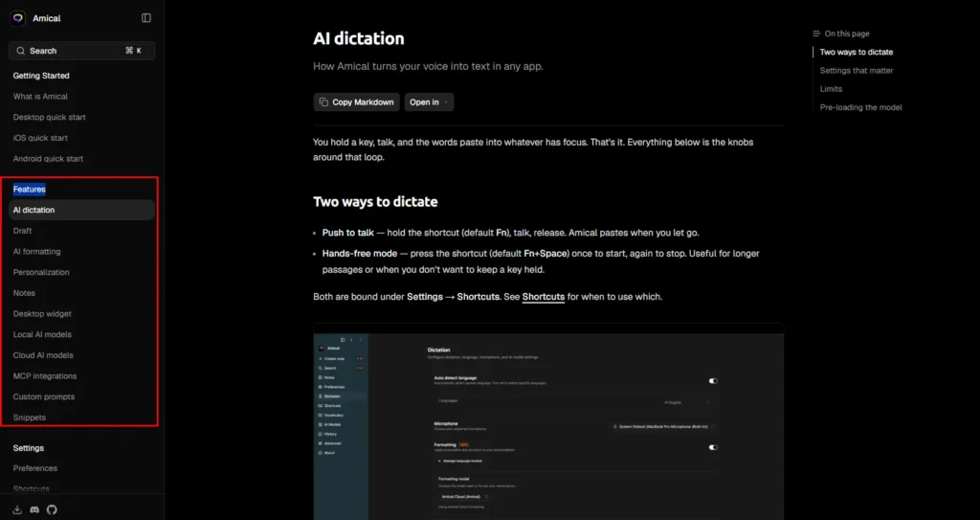Viewport: 980px width, 520px height.
Task: Click the On this page list icon
Action: click(x=816, y=34)
